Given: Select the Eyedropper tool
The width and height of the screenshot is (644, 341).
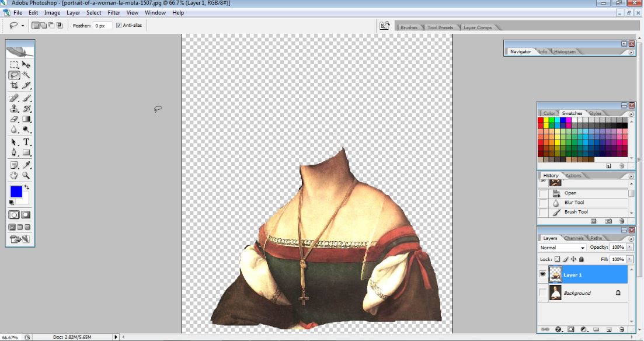Looking at the screenshot, I should point(26,165).
